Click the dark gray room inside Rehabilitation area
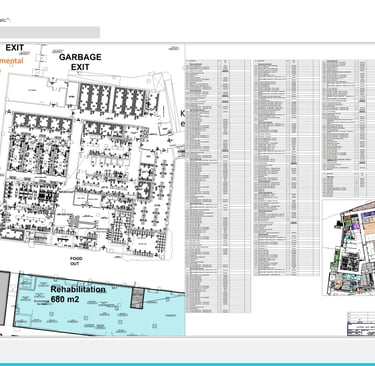The width and height of the screenshot is (375, 366). (137, 297)
